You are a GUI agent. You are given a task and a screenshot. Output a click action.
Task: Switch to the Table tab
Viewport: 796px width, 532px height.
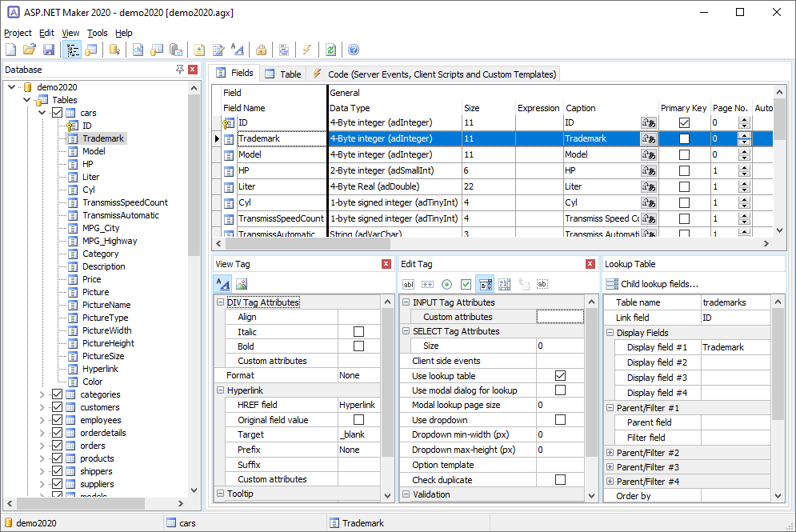click(290, 72)
